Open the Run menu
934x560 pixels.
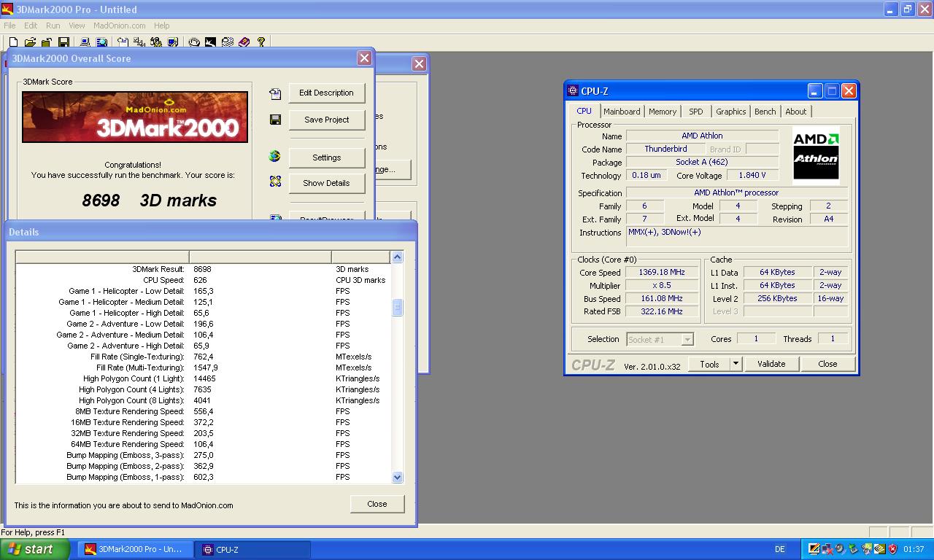(x=53, y=26)
